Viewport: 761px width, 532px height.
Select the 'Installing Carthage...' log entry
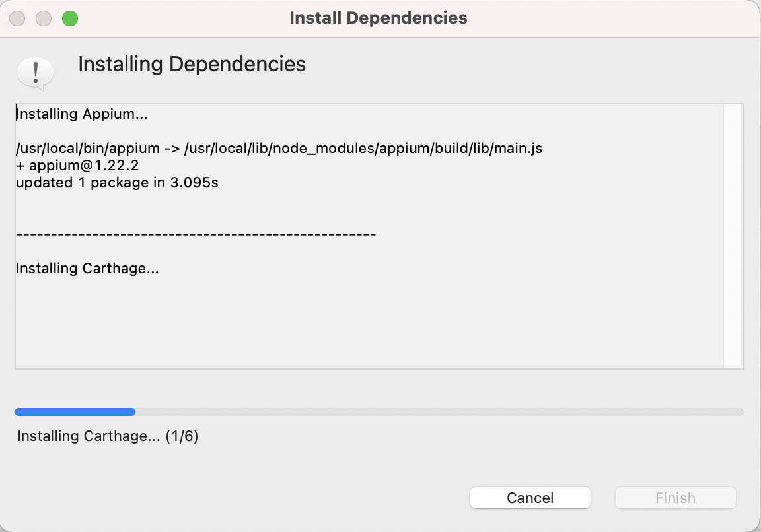(x=87, y=268)
